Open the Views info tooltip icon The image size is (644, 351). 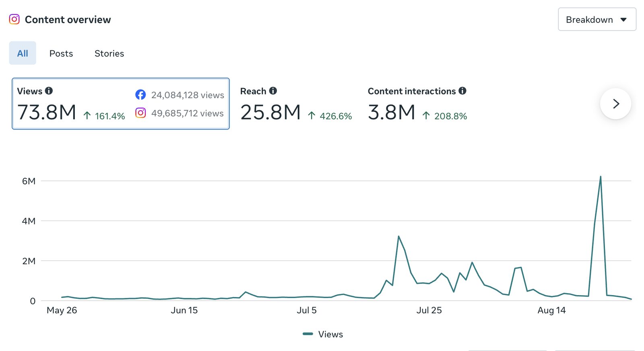49,91
